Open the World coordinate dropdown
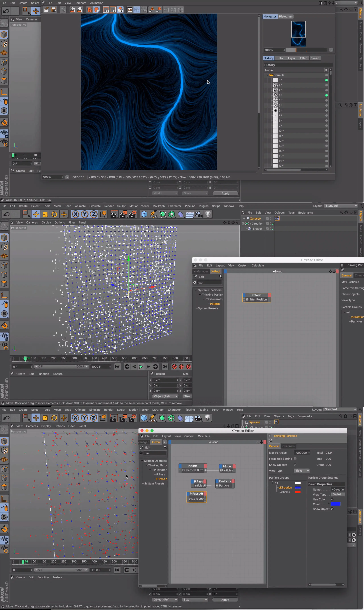 pyautogui.click(x=165, y=193)
